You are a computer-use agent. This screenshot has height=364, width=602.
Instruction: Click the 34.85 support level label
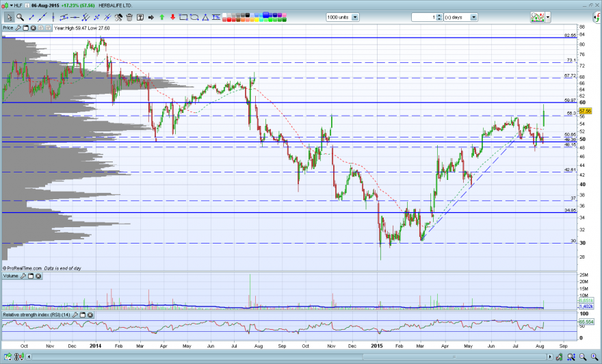click(x=570, y=210)
